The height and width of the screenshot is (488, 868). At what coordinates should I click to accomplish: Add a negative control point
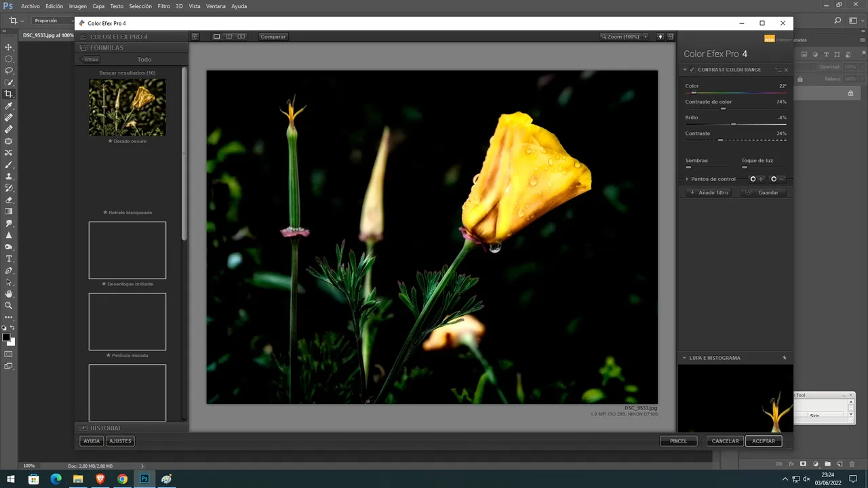tap(777, 179)
